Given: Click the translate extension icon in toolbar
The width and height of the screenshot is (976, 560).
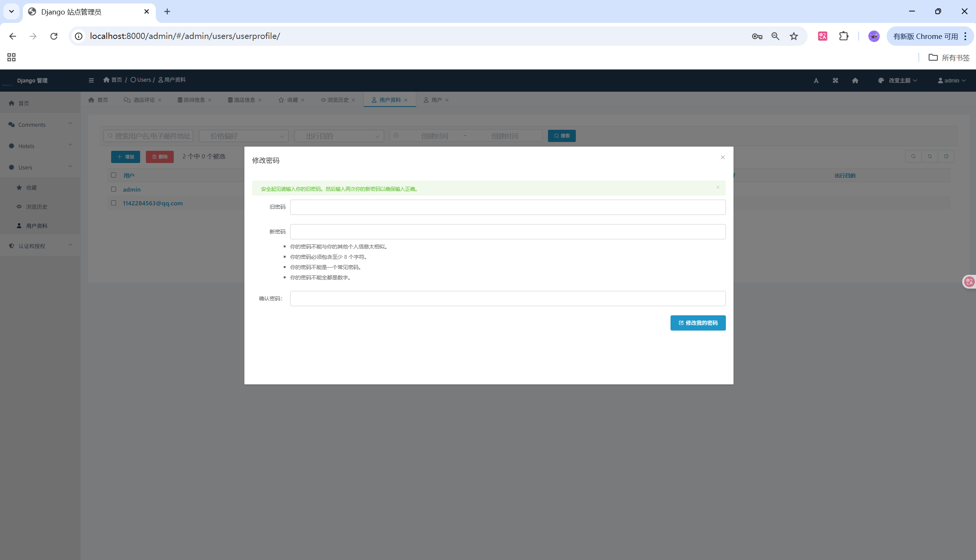Looking at the screenshot, I should coord(822,36).
